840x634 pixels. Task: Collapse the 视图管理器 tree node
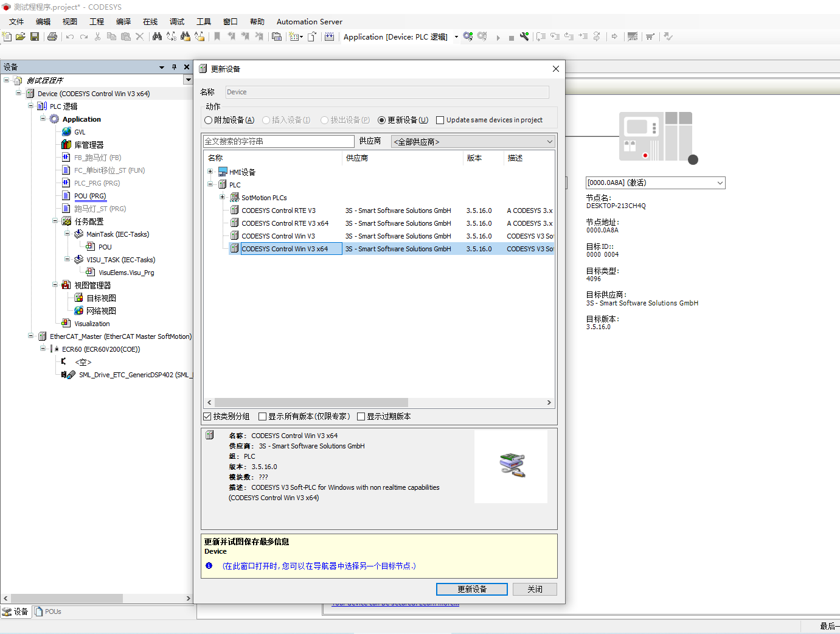(x=55, y=285)
